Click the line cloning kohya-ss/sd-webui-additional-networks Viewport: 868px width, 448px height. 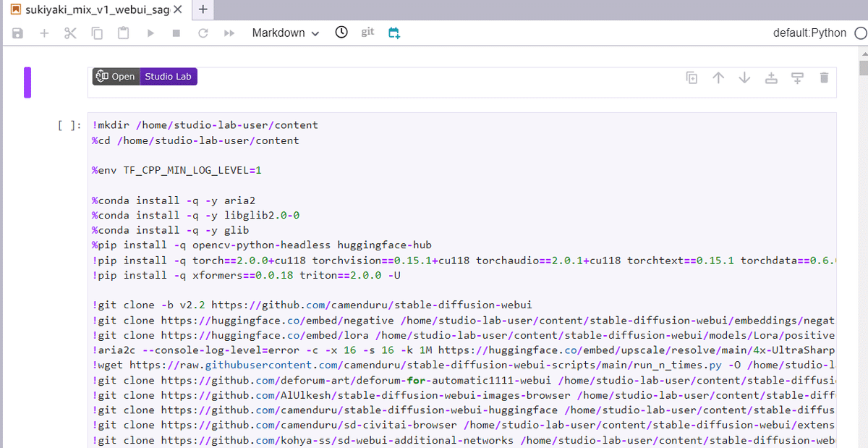pos(464,440)
